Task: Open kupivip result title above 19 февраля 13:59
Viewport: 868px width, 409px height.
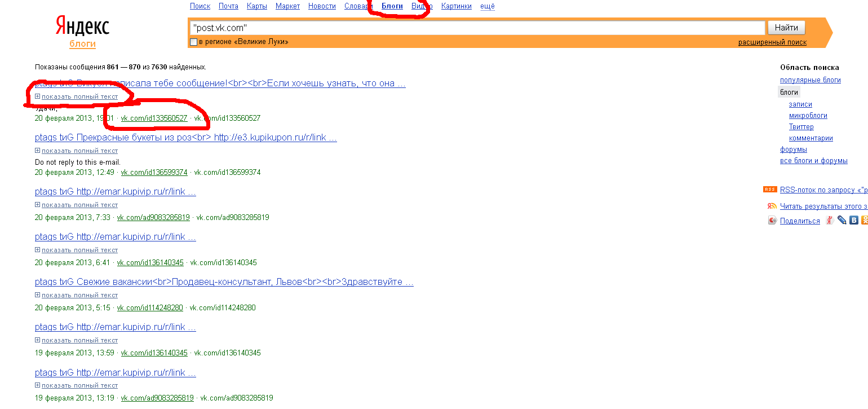Action: tap(116, 327)
